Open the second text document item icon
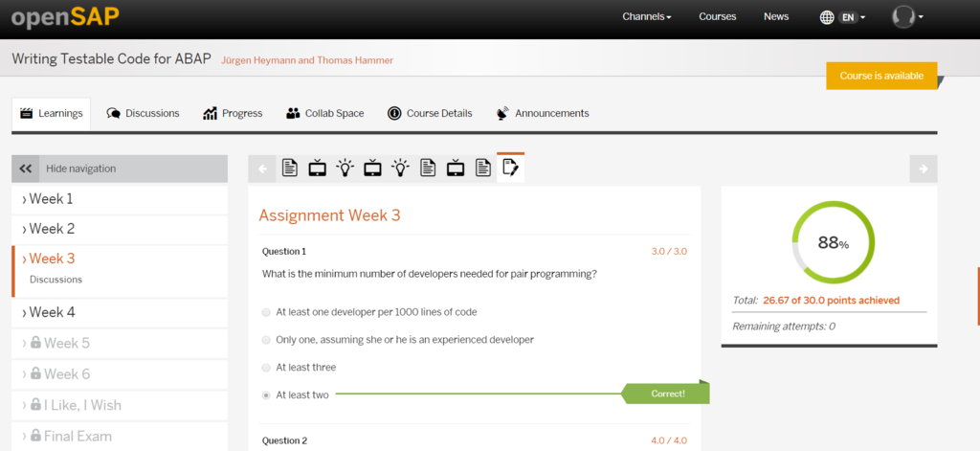Viewport: 980px width, 451px height. click(428, 169)
